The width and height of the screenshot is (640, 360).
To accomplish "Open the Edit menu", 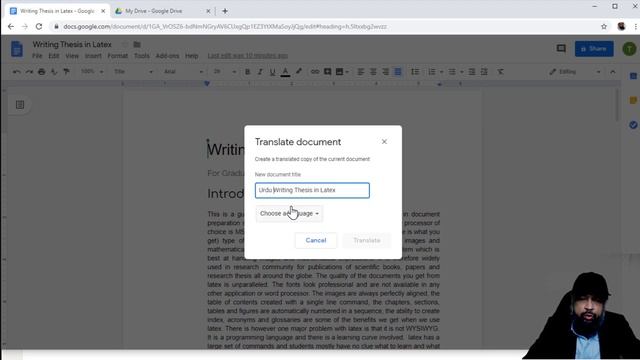I will pos(54,56).
